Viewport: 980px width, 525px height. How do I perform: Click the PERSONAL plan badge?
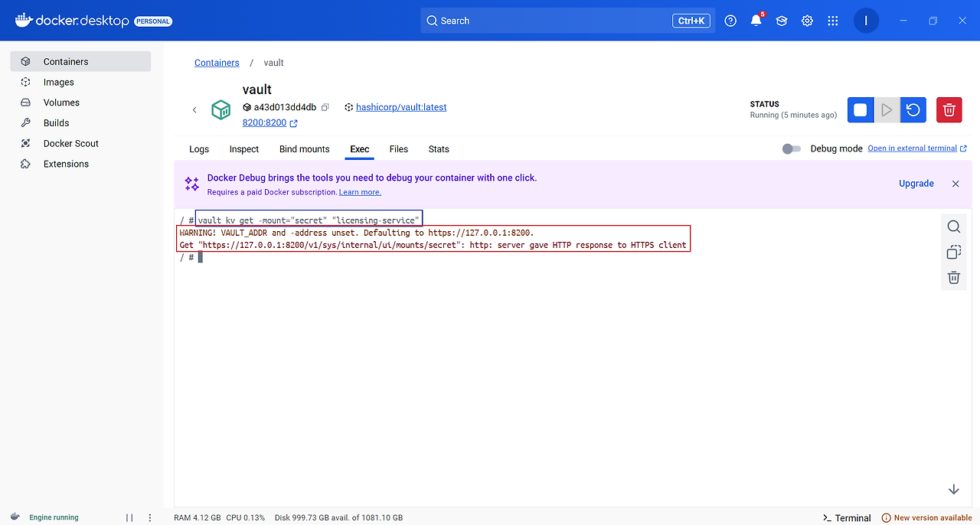(x=153, y=21)
